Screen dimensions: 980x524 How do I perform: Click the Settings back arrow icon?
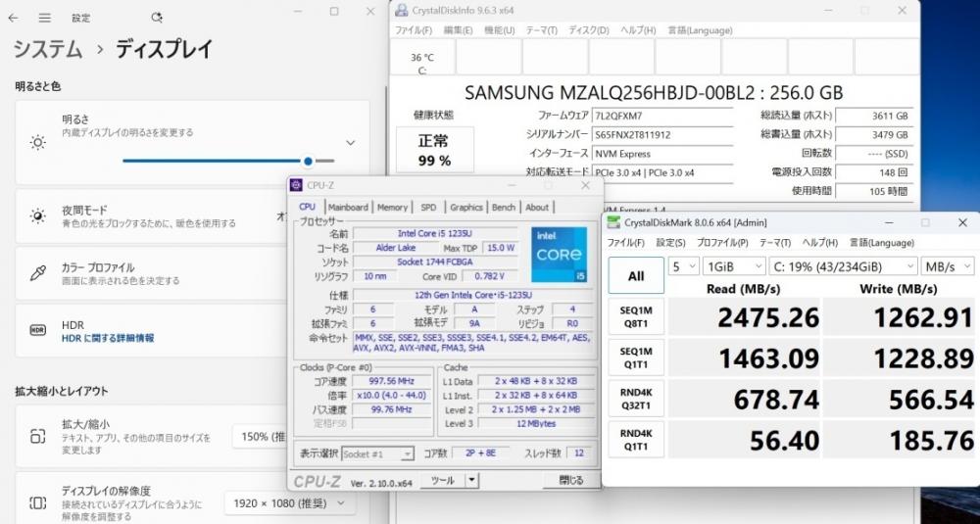point(13,18)
